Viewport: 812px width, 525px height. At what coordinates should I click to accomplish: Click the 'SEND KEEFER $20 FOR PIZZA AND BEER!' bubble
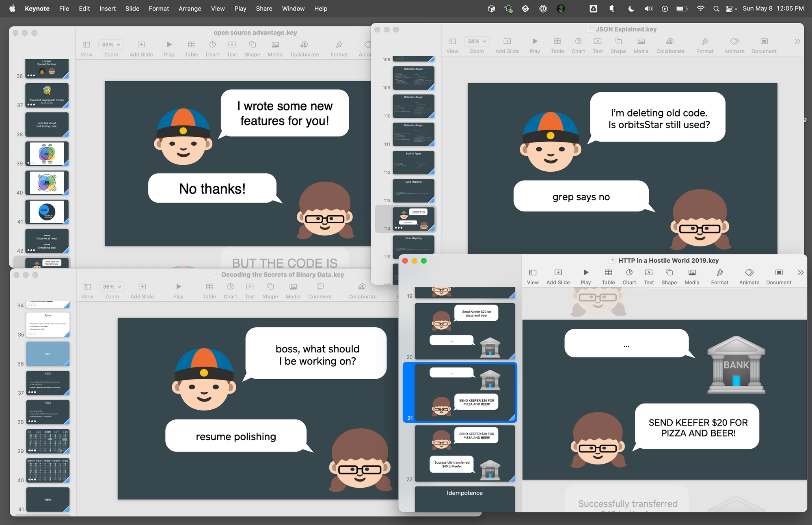click(698, 427)
